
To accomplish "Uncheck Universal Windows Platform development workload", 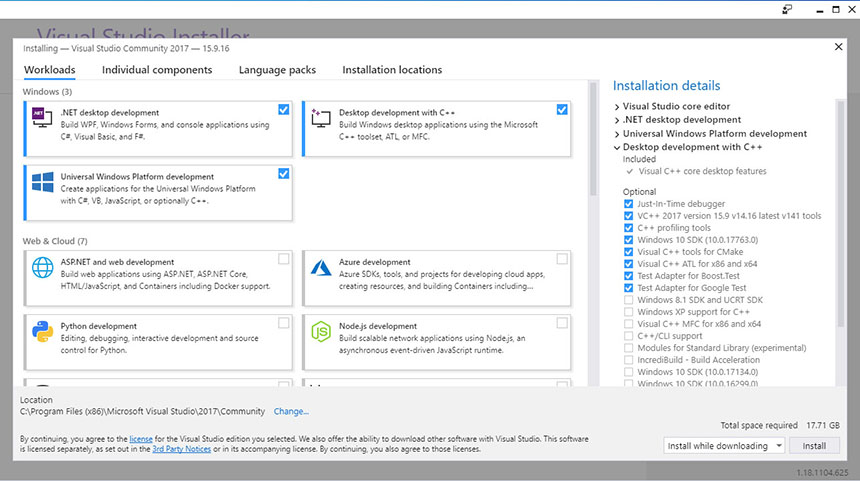I will coord(284,174).
